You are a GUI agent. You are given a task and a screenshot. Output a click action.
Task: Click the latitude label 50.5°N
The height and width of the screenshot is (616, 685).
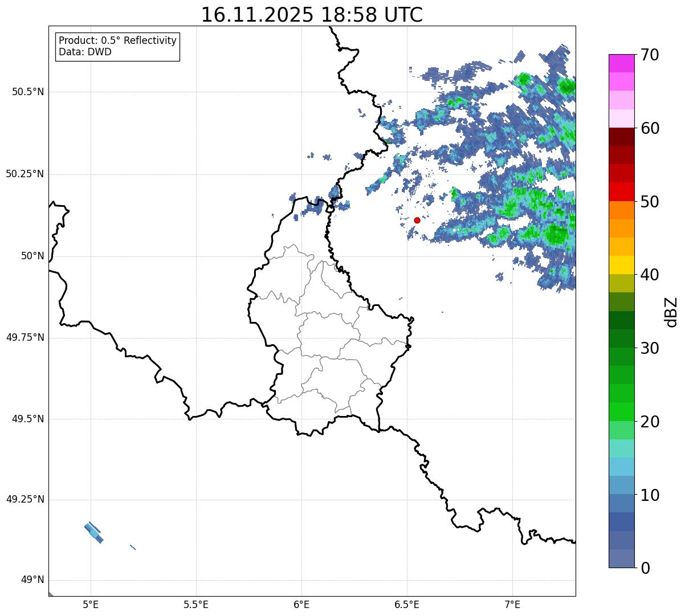click(28, 92)
